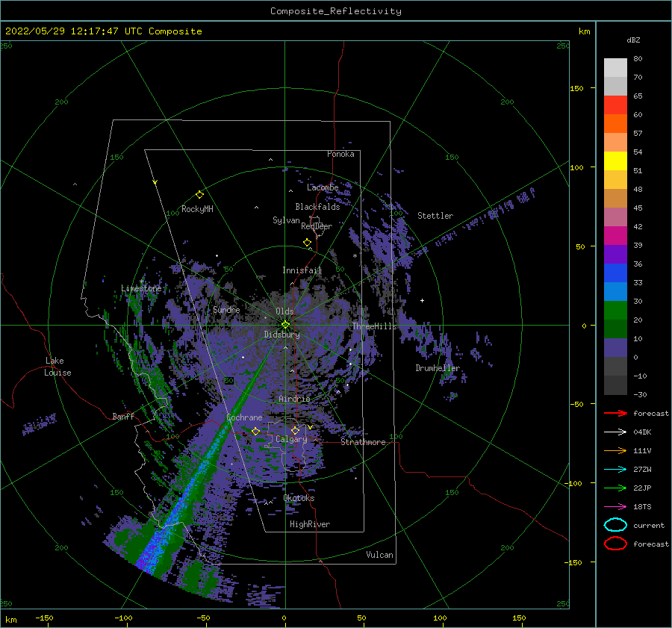672x628 pixels.
Task: Click the cyan current ellipse icon
Action: [615, 525]
